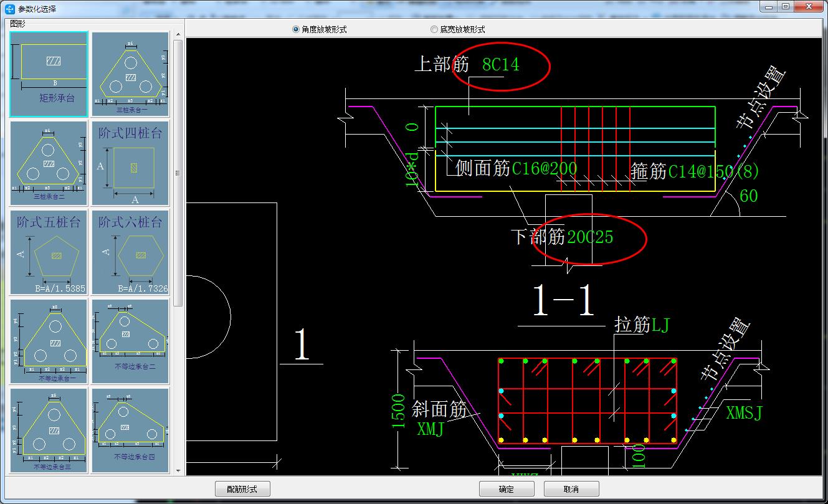Choose the 三桩承台一 shape thumbnail

(130, 74)
